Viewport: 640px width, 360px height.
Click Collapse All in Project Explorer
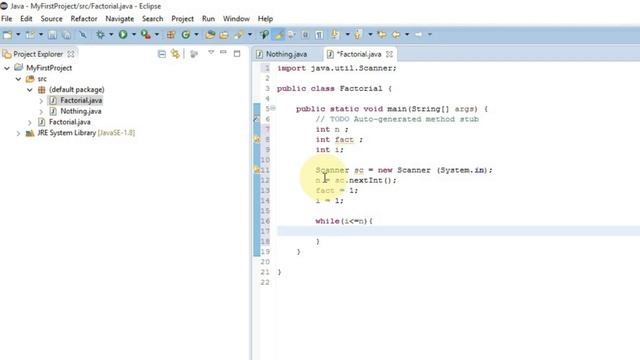point(162,54)
